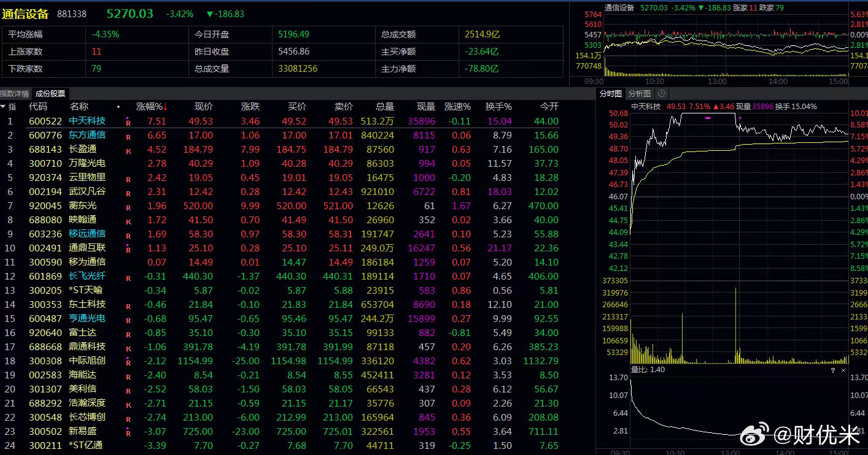Click the 下跌家数 value 79
Viewport: 868px width, 455px height.
[x=96, y=69]
